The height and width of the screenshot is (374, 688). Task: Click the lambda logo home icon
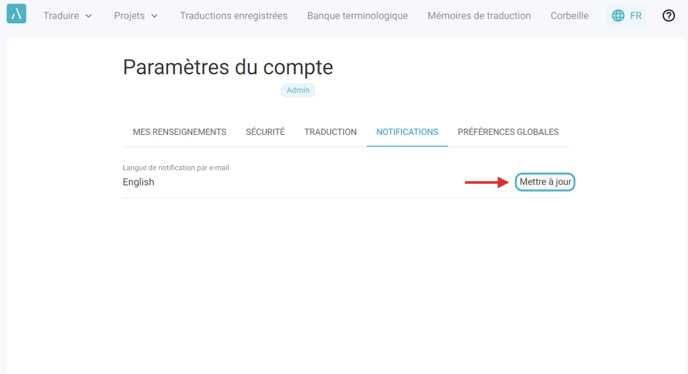(x=16, y=14)
